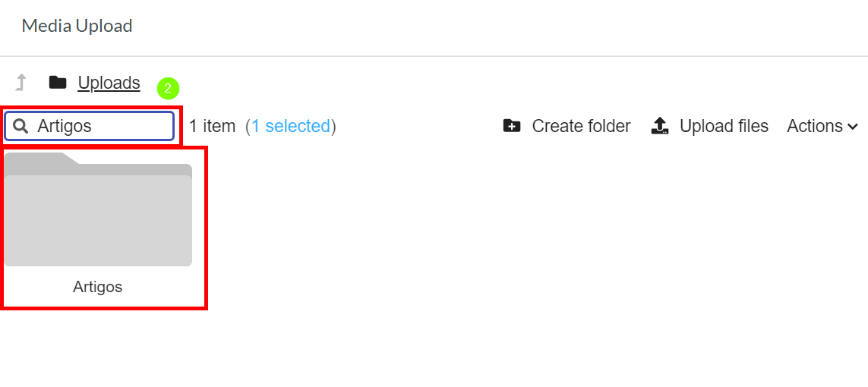Image resolution: width=868 pixels, height=387 pixels.
Task: Select the Artigos folder thumbnail
Action: [x=98, y=209]
